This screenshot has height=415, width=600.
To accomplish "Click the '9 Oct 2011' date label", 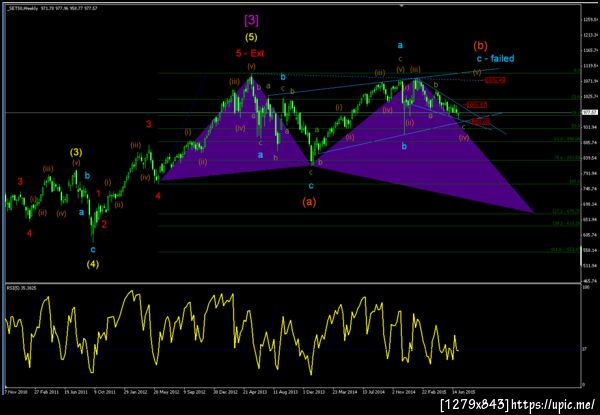I will click(105, 392).
